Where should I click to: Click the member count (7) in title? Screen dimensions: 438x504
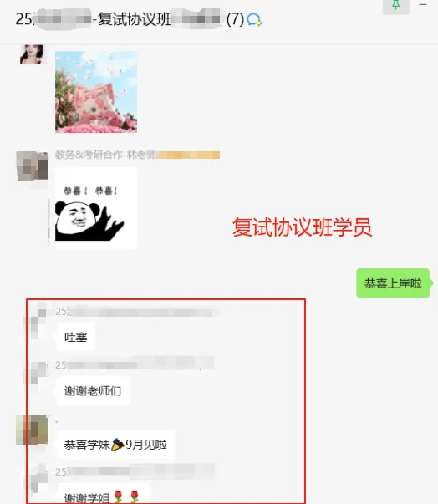tap(235, 19)
